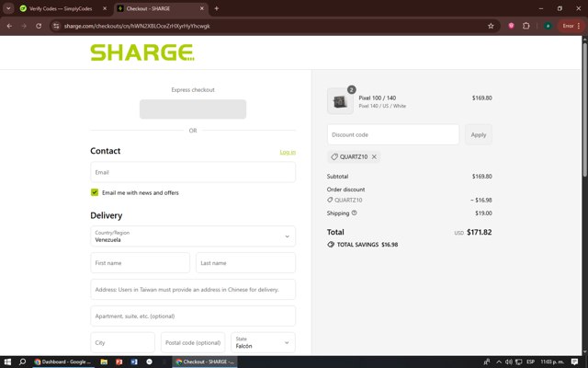
Task: Open the Windows Start menu
Action: click(7, 362)
